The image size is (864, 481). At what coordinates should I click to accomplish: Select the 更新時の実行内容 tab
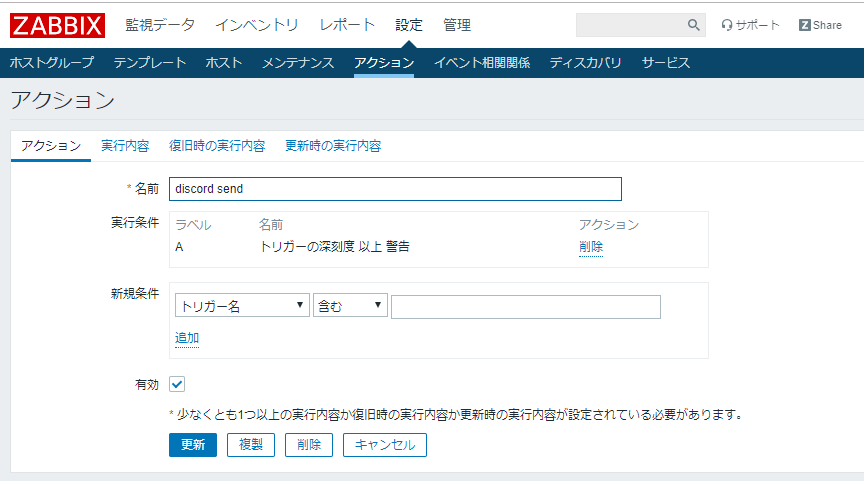[x=333, y=146]
